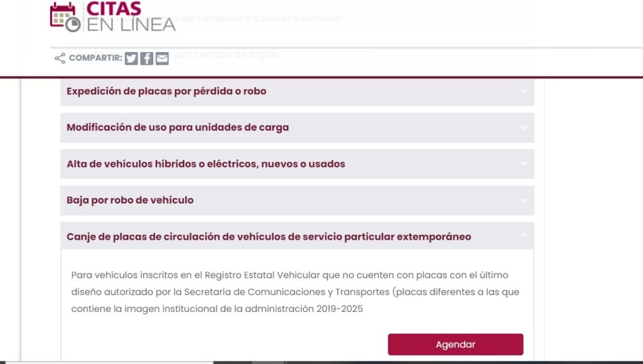Collapse chevron for Canje de placas section

point(523,236)
